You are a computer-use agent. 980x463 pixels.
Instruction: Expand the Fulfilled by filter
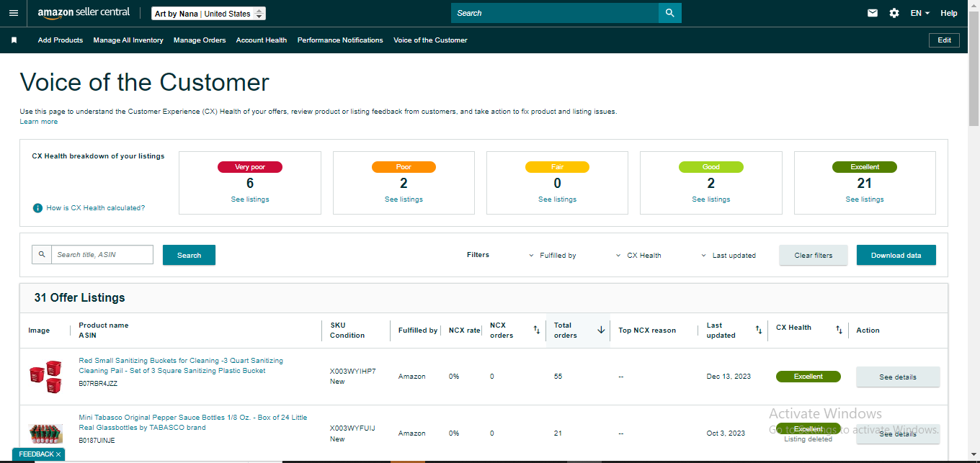coord(553,256)
